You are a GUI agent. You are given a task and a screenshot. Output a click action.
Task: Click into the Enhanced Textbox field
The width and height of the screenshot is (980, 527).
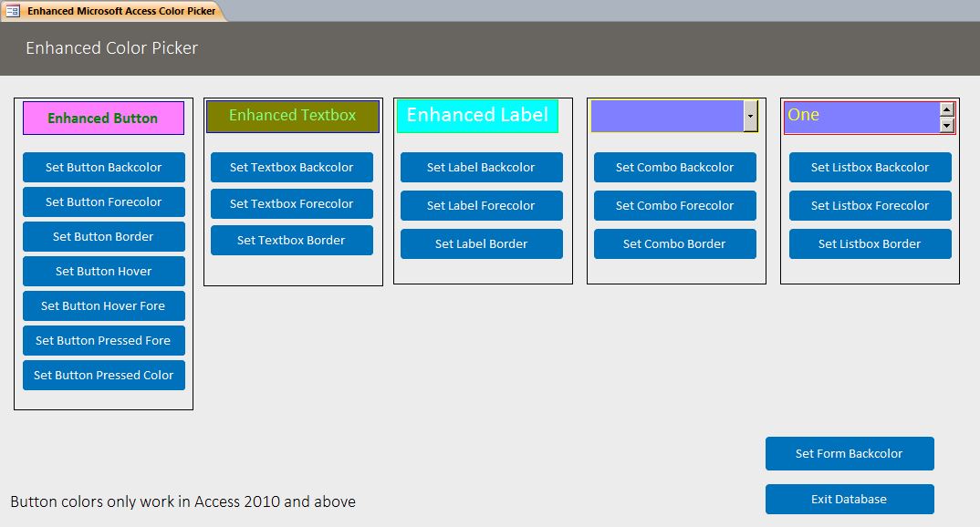click(291, 116)
